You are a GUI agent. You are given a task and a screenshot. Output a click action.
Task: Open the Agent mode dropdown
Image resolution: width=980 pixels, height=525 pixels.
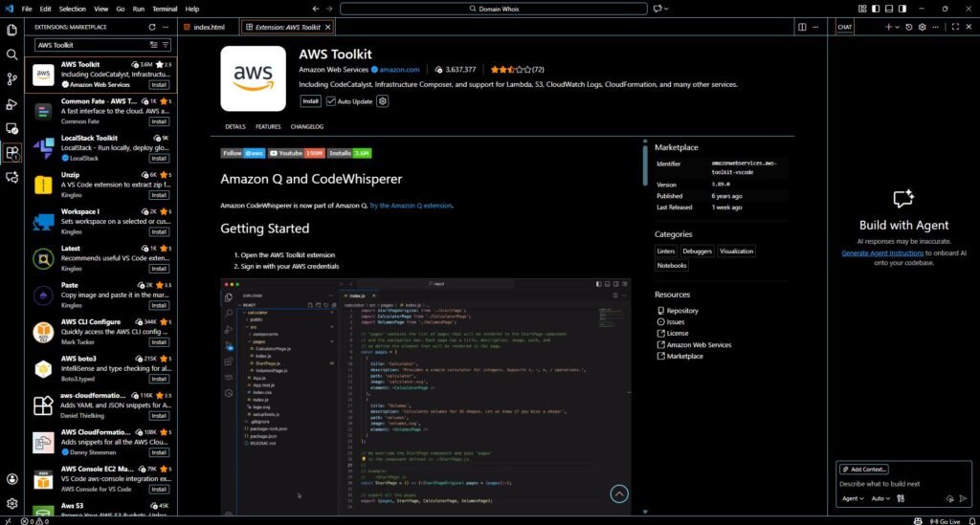click(853, 498)
